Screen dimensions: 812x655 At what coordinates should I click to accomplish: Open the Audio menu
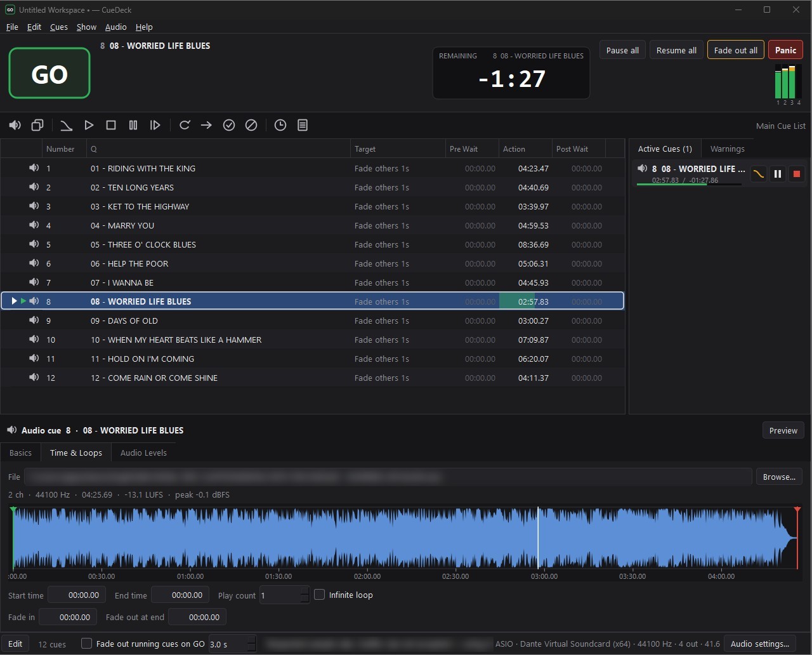coord(116,27)
